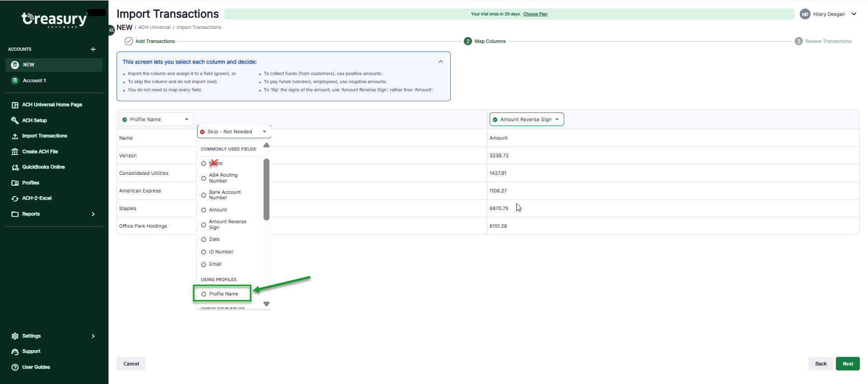Click the Import Transactions breadcrumb link
Screen dimensions: 868x384
[199, 28]
